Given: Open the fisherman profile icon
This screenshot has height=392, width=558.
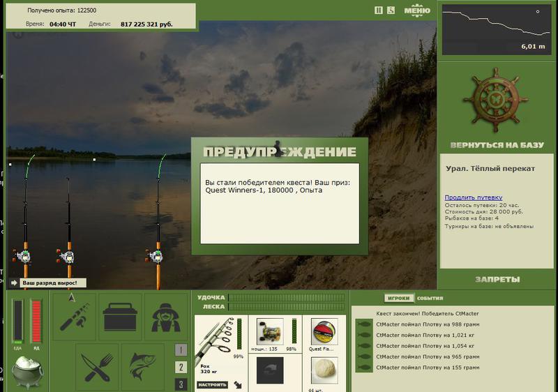Looking at the screenshot, I should click(165, 316).
